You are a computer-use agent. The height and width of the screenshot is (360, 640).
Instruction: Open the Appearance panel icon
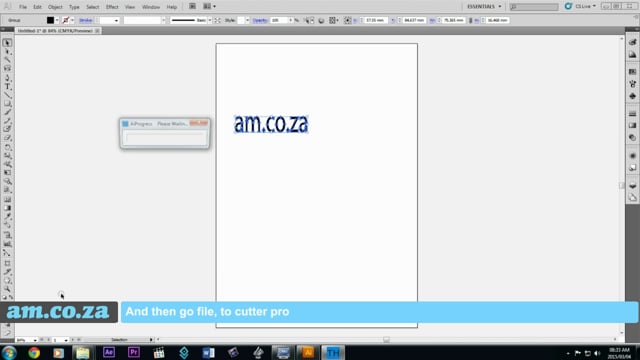coord(632,156)
